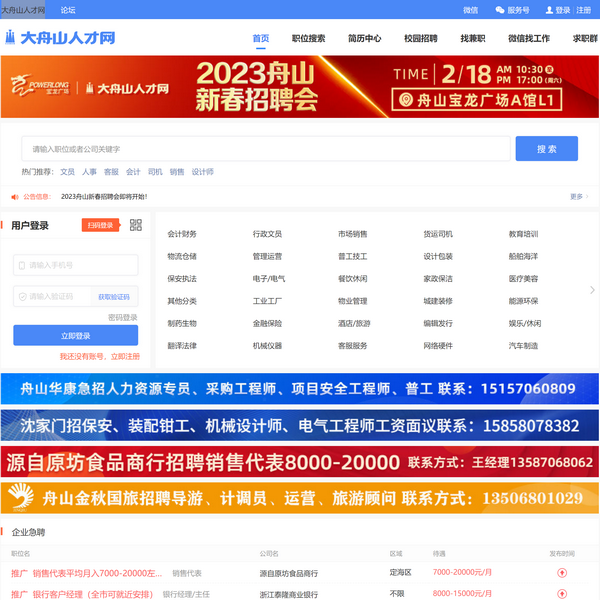Click the user icon beside 登录
The width and height of the screenshot is (600, 600).
549,10
